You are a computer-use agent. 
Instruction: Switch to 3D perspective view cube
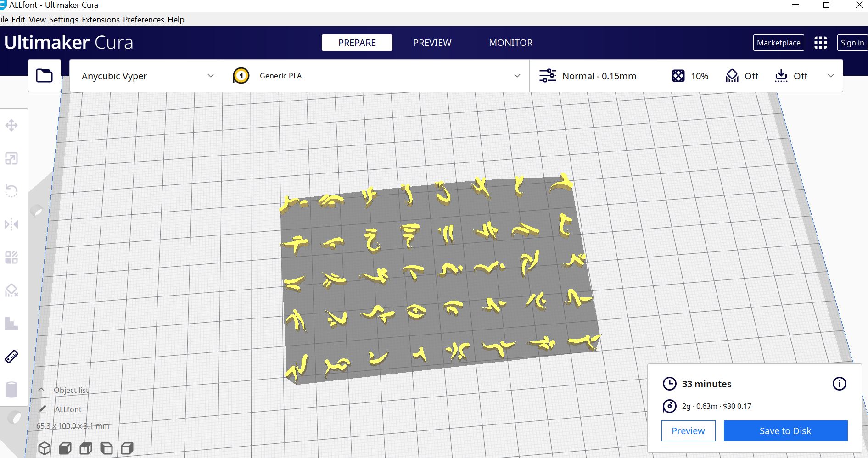45,448
